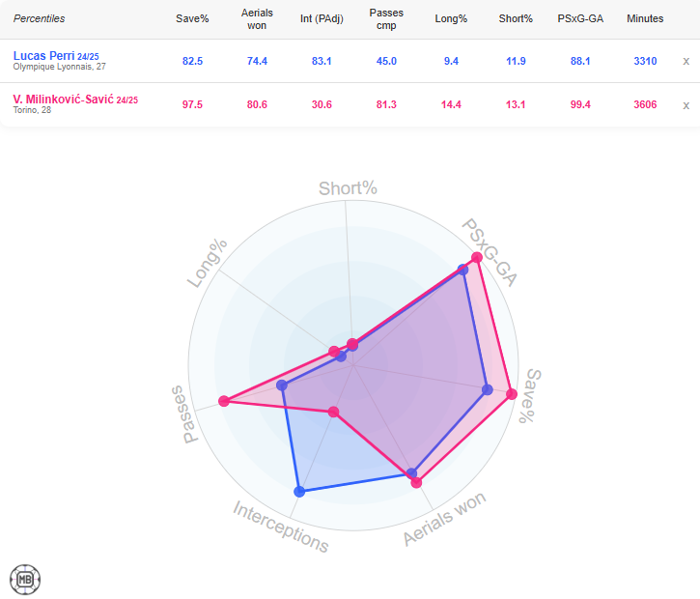700x599 pixels.
Task: Sort by PSxG-GA column header
Action: 580,18
